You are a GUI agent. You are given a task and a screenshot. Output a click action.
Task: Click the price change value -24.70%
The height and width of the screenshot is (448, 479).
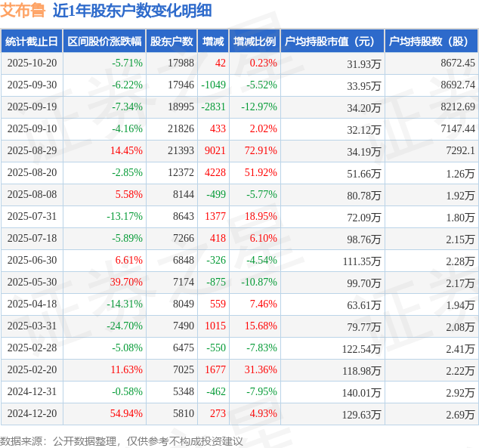pos(125,326)
